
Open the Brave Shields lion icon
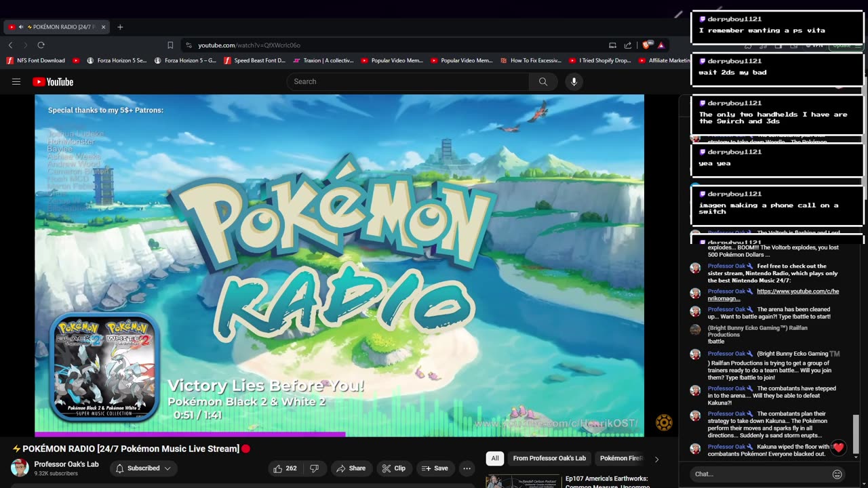[x=648, y=45]
